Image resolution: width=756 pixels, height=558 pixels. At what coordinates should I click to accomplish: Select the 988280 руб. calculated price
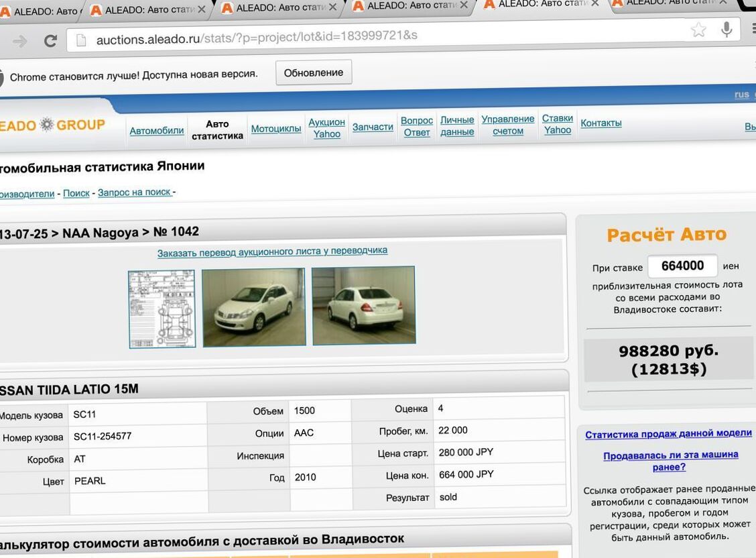(x=669, y=350)
